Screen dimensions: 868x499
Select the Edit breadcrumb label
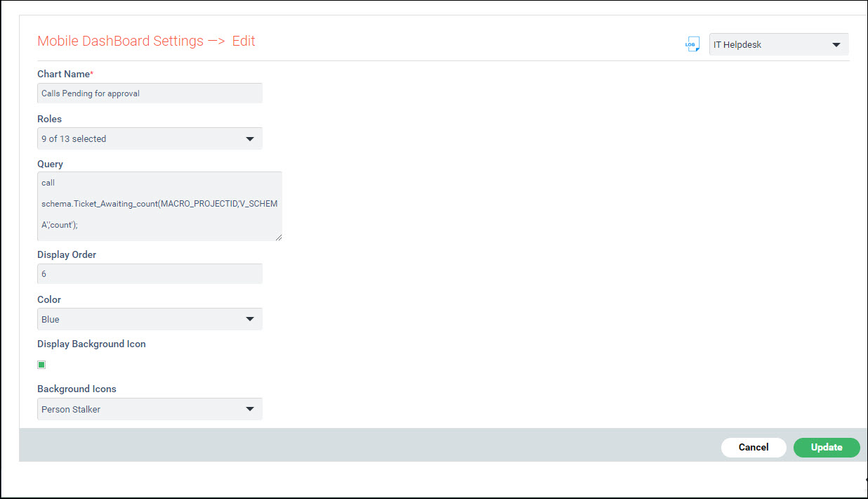tap(244, 41)
